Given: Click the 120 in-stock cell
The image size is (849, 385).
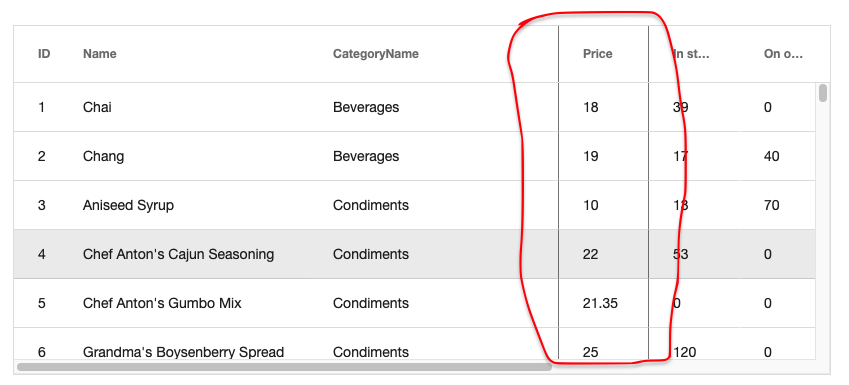Looking at the screenshot, I should click(684, 353).
